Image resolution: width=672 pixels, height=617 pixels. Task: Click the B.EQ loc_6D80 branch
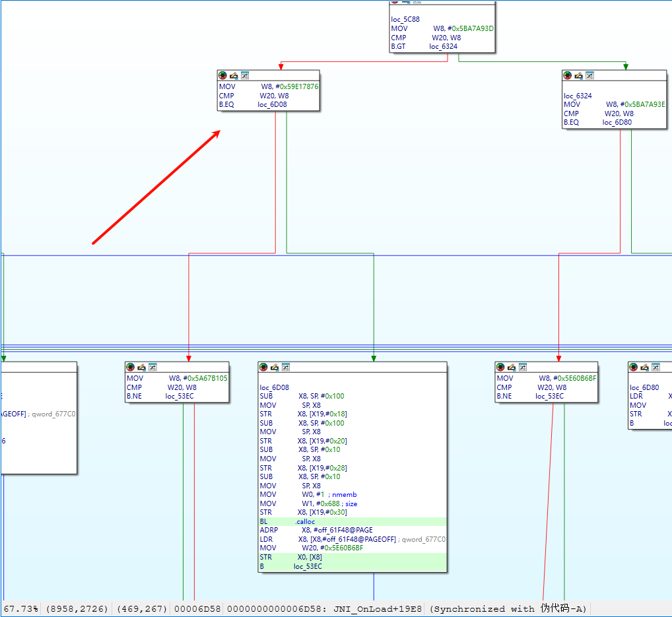[597, 123]
